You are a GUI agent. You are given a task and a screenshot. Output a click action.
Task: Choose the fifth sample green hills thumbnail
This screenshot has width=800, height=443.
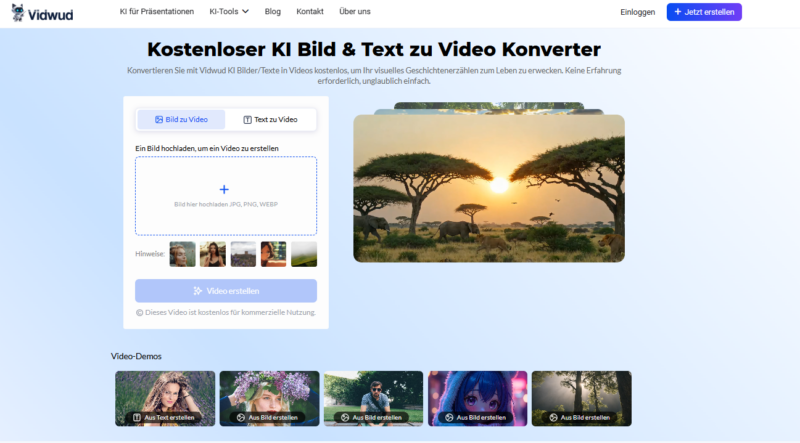[304, 254]
